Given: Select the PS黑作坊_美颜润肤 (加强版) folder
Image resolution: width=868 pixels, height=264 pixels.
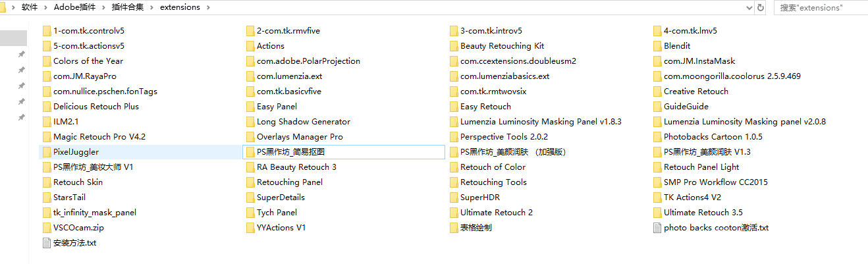Looking at the screenshot, I should point(508,152).
